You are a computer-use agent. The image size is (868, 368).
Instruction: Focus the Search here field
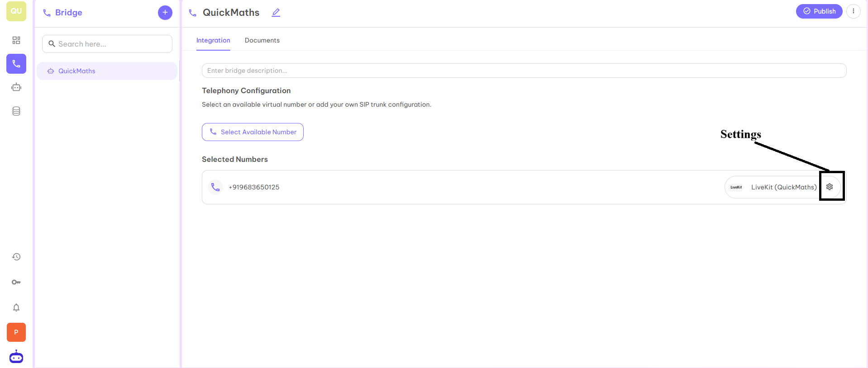point(107,44)
